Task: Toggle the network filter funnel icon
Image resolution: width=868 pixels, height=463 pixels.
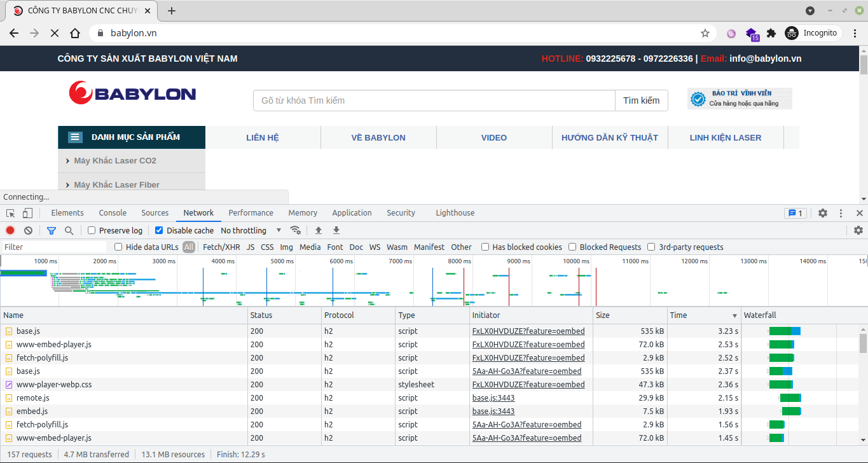Action: point(52,230)
